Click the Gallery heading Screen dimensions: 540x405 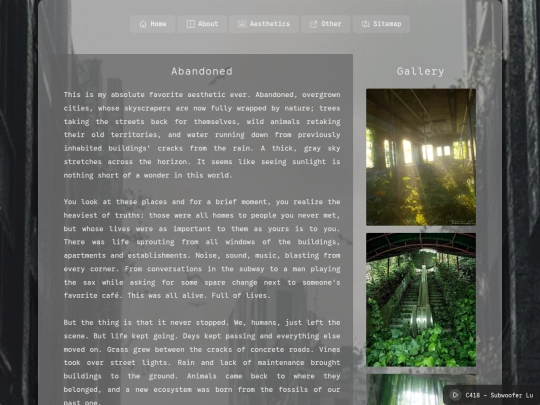[420, 71]
